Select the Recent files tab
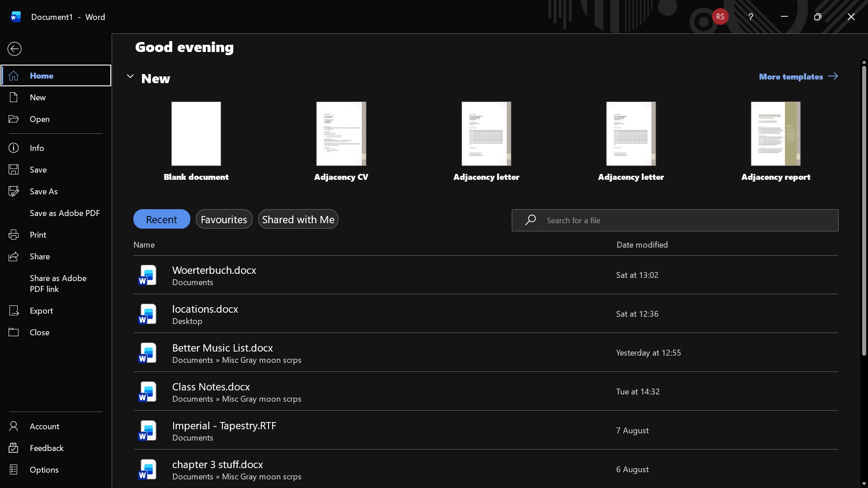The height and width of the screenshot is (488, 868). click(161, 219)
